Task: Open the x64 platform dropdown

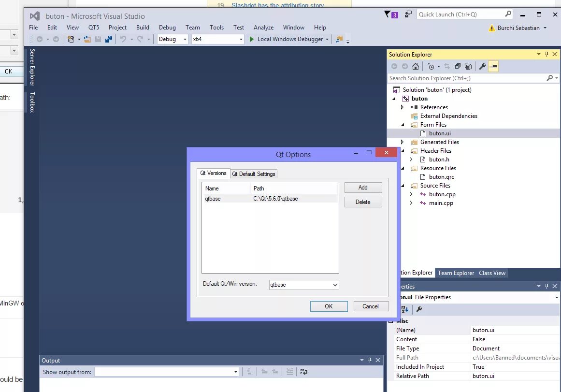Action: (241, 39)
